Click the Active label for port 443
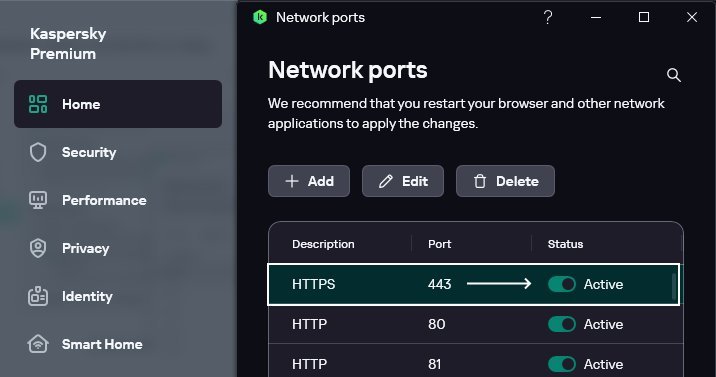716x377 pixels. pos(603,284)
